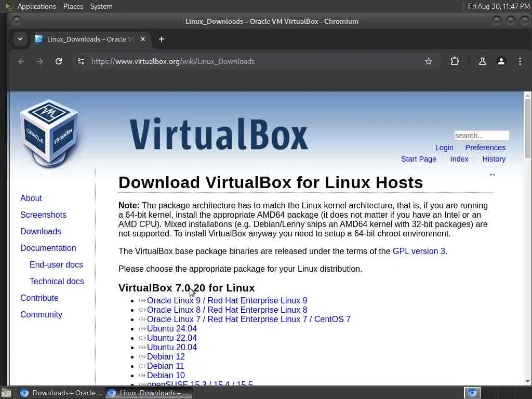Go forward using the browser forward arrow
Viewport: 532px width, 399px height.
[x=39, y=61]
